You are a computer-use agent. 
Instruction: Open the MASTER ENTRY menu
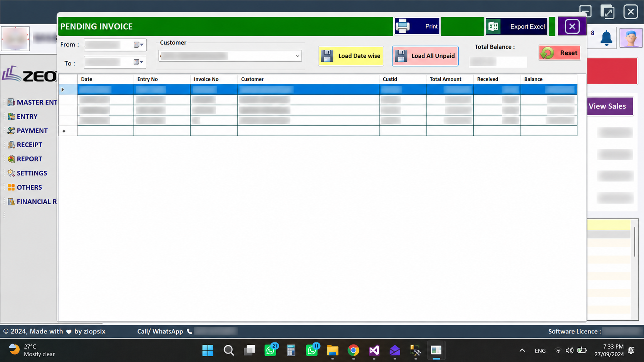(x=37, y=102)
